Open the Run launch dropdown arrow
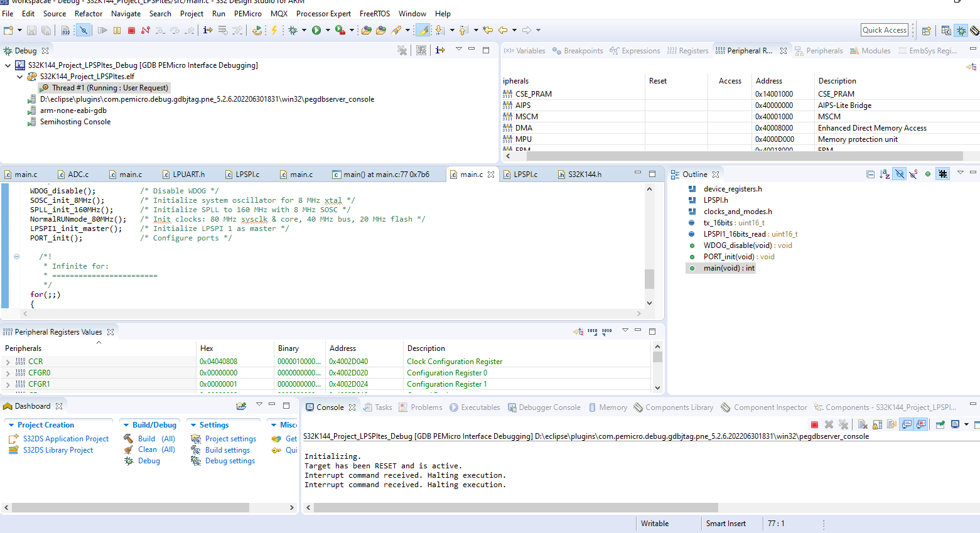 point(328,30)
